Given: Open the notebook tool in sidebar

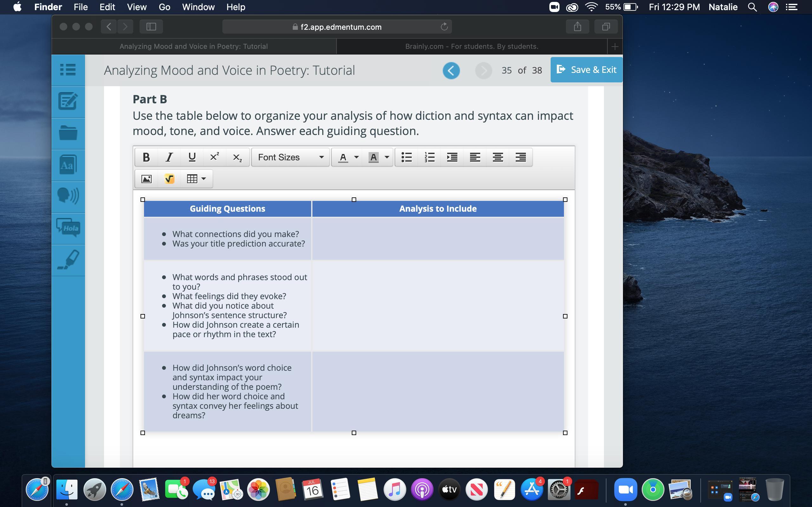Looking at the screenshot, I should (68, 101).
